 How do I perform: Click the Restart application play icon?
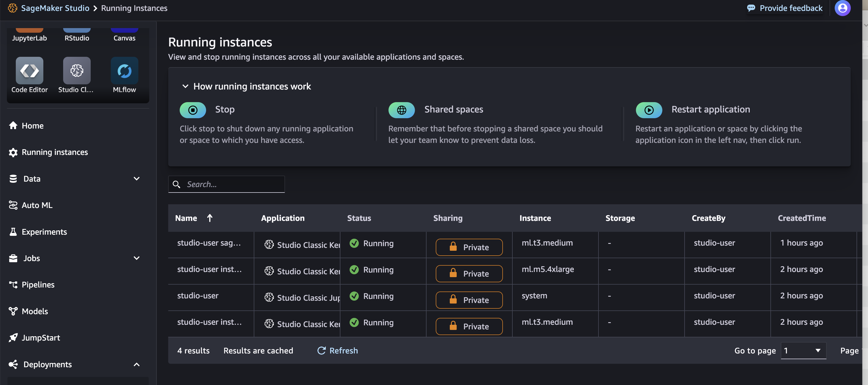point(649,110)
